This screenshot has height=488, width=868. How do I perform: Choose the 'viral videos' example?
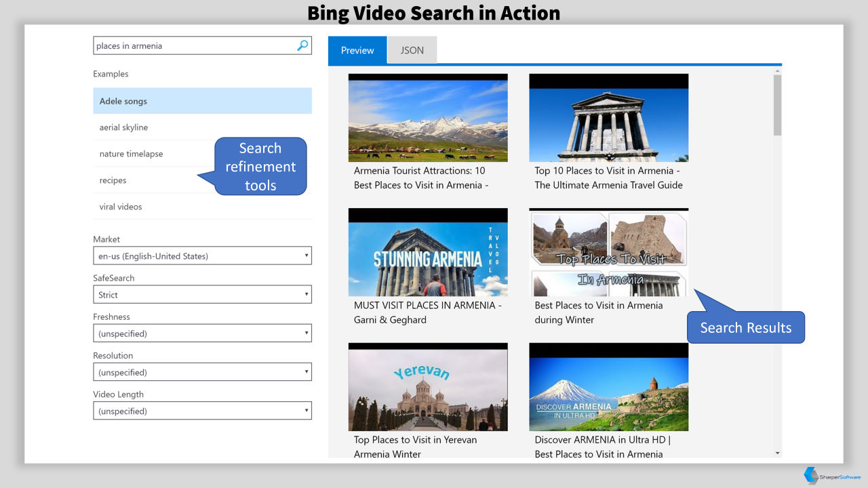click(x=202, y=207)
